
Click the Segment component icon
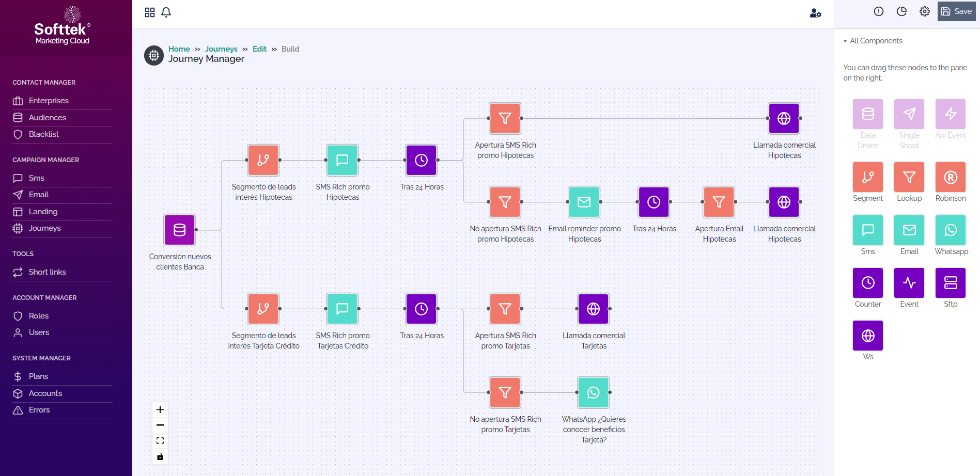point(867,177)
